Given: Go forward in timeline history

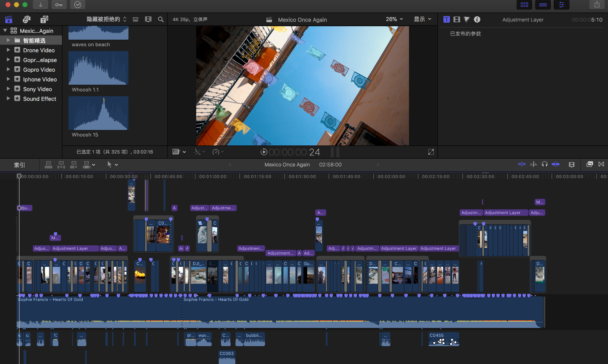Looking at the screenshot, I should coord(378,165).
